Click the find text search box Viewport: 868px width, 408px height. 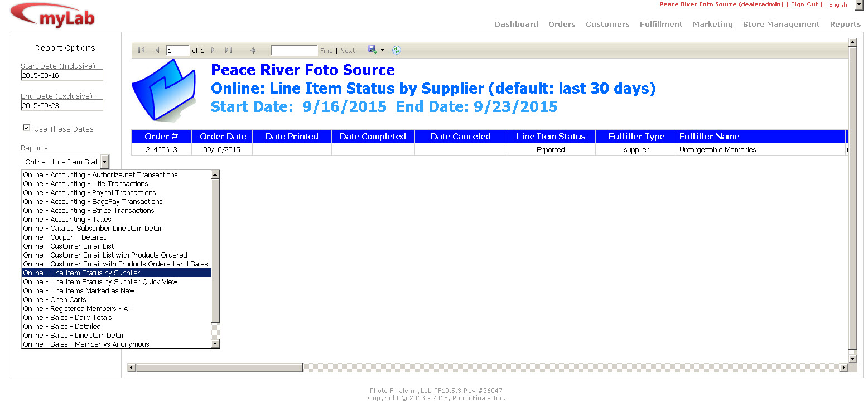point(295,51)
